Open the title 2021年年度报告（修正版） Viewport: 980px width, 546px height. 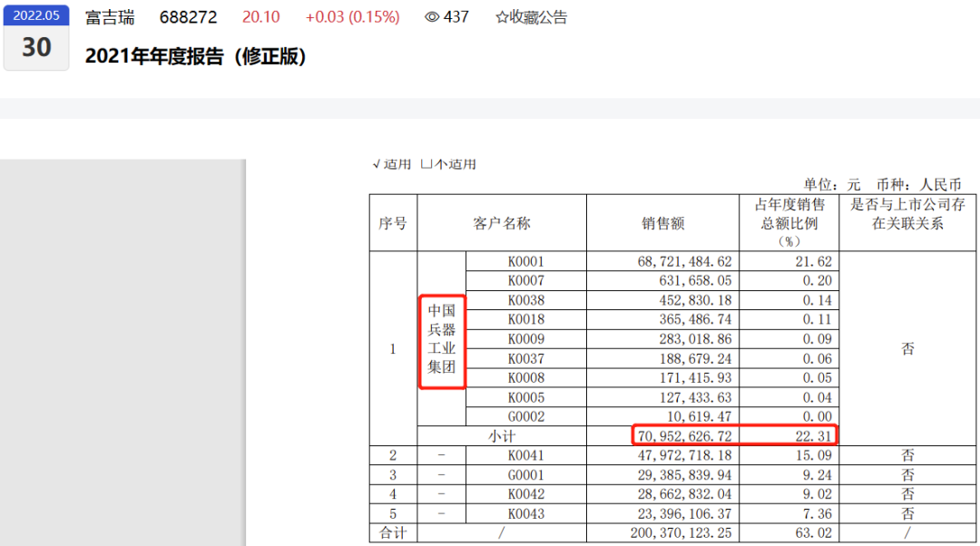196,56
